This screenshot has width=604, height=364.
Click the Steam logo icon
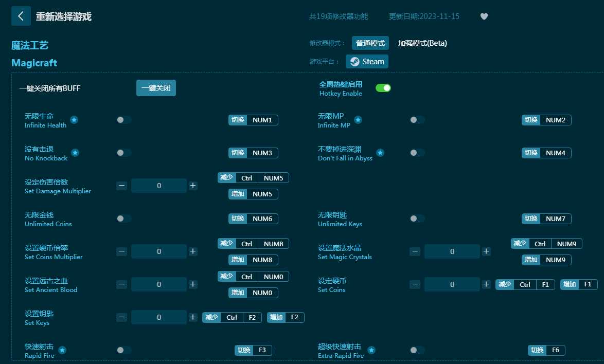click(355, 62)
